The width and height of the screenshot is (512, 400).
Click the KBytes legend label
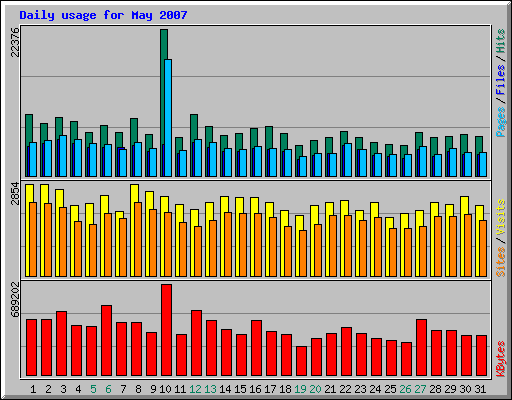click(x=501, y=359)
